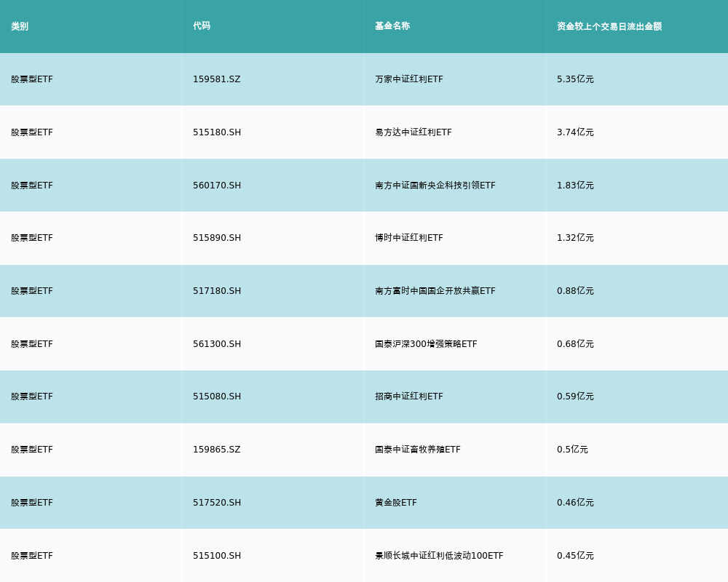Viewport: 728px width, 582px height.
Task: Click fund name 景顺长城中证红利低波动100ETF
Action: pos(439,556)
